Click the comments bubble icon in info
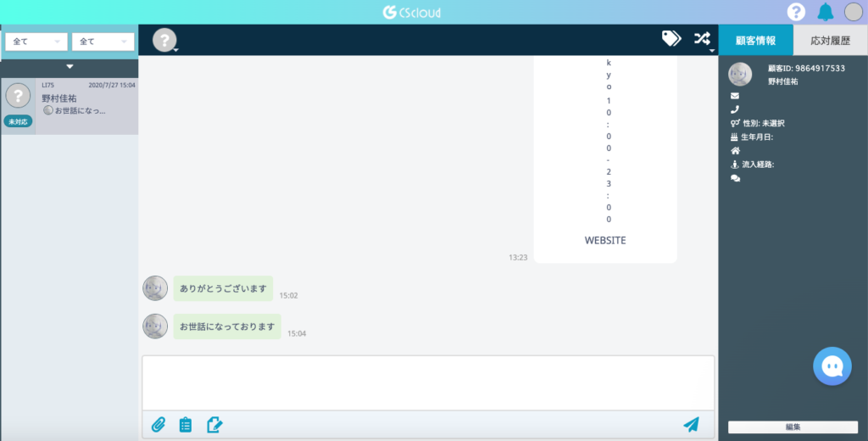The image size is (868, 441). pos(735,178)
